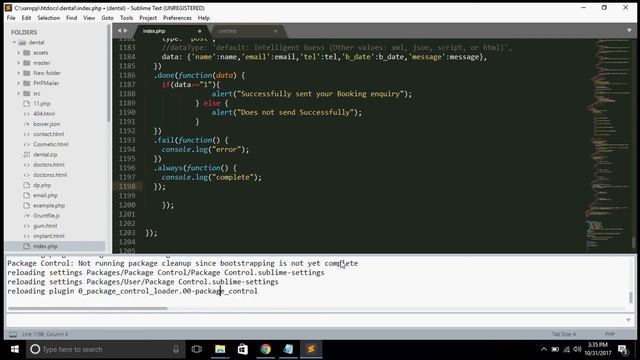Open the panel switcher icon in status bar

[x=13, y=334]
